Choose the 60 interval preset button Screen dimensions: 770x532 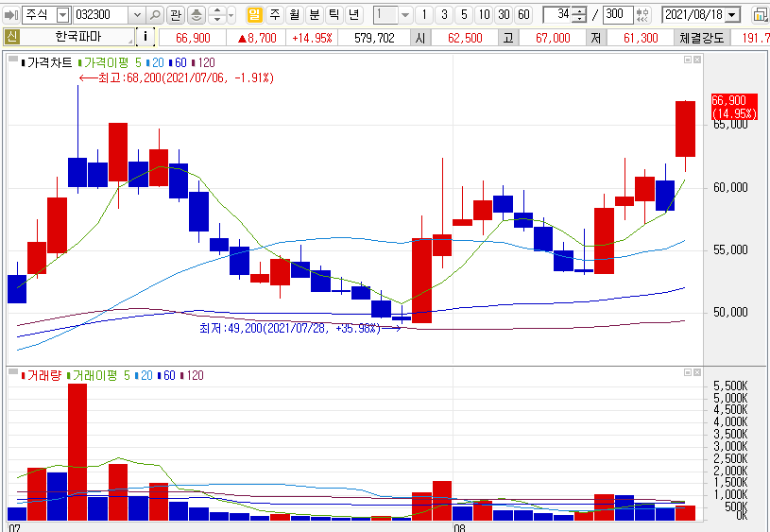(524, 15)
